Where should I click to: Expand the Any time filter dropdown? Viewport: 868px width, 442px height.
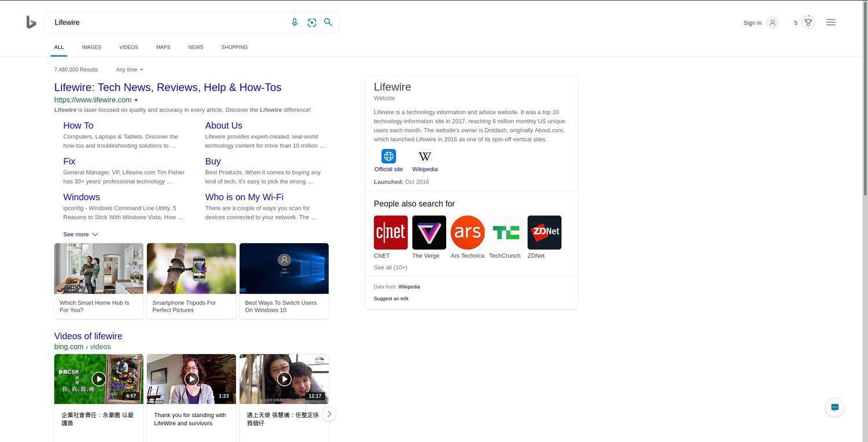[x=130, y=70]
